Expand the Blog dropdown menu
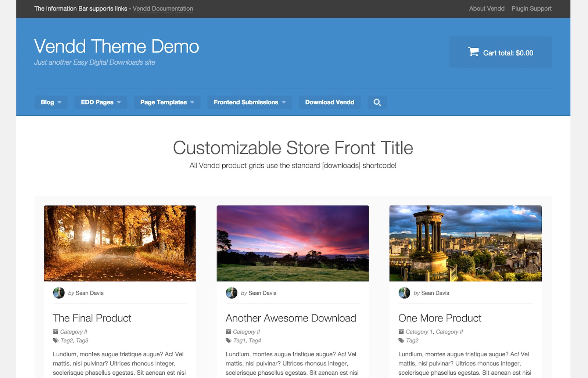This screenshot has width=588, height=378. [x=51, y=102]
